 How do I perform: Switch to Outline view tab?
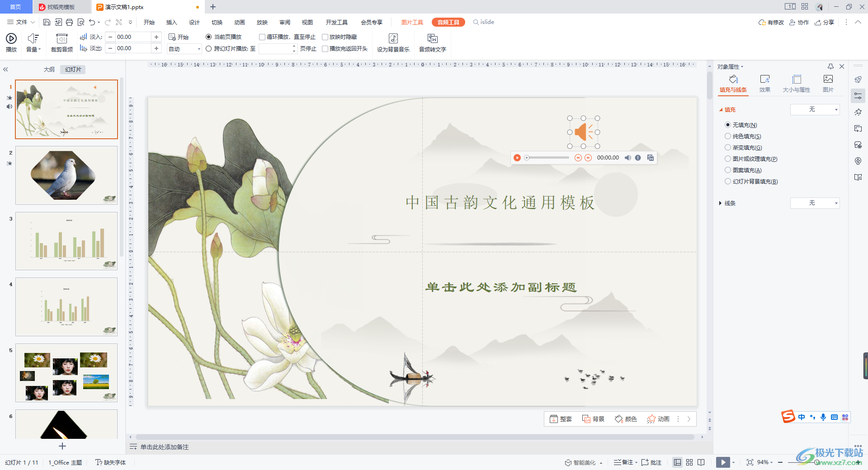(49, 70)
